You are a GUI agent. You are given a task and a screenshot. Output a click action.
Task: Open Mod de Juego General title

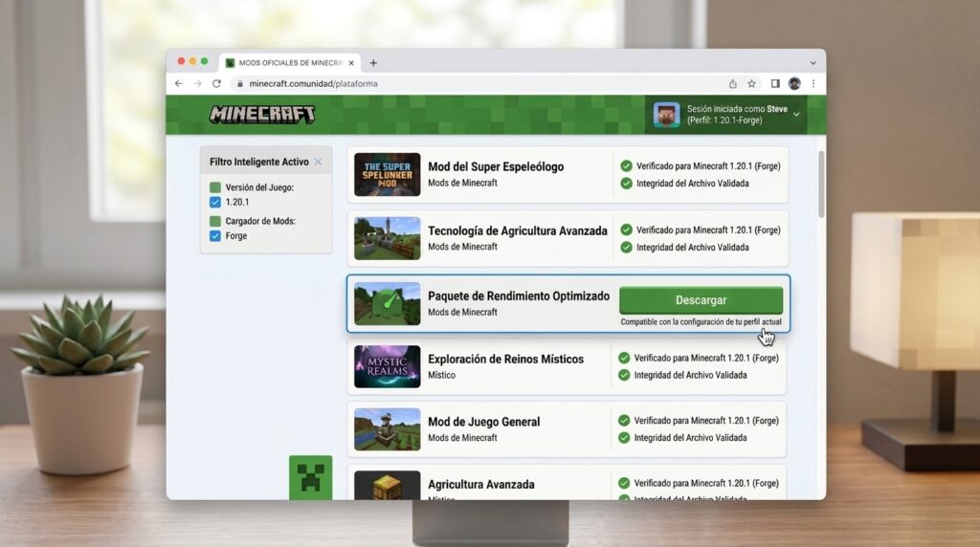(483, 422)
